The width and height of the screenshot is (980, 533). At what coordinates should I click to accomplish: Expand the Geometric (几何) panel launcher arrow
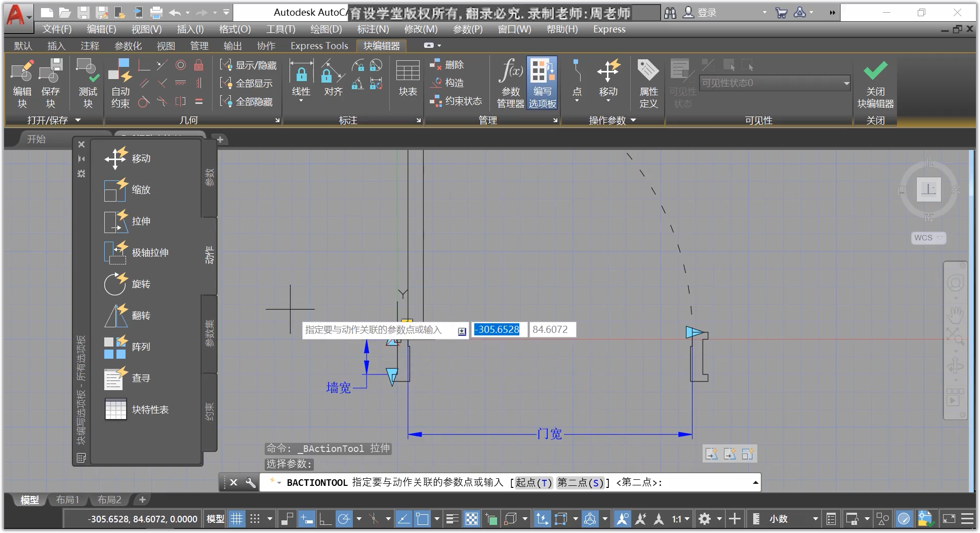pos(277,120)
